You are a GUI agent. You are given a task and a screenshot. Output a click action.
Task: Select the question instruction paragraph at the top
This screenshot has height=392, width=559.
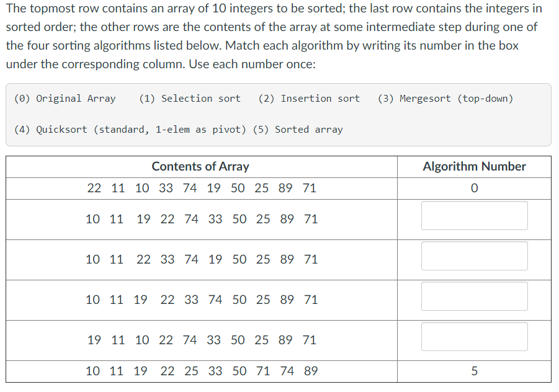tap(273, 36)
